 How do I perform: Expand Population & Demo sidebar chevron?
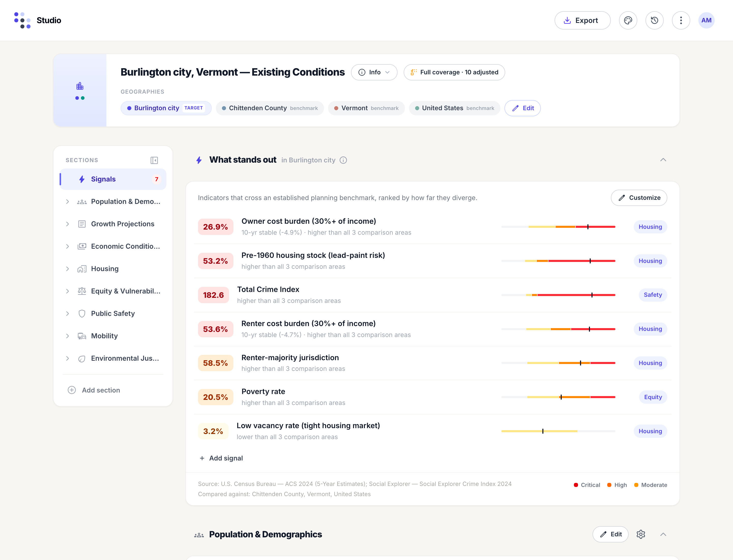(x=68, y=202)
